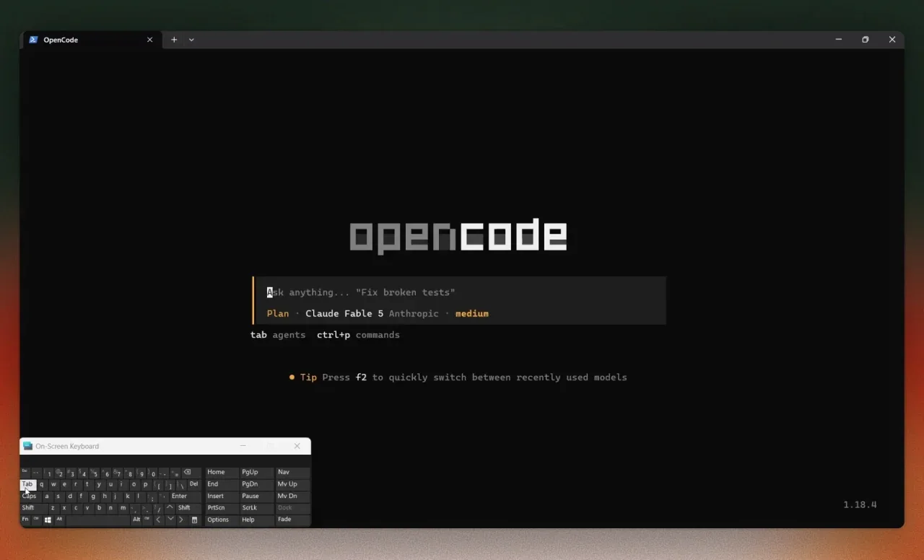Click the End key on On-Screen Keyboard
This screenshot has height=560, width=924.
click(x=222, y=484)
